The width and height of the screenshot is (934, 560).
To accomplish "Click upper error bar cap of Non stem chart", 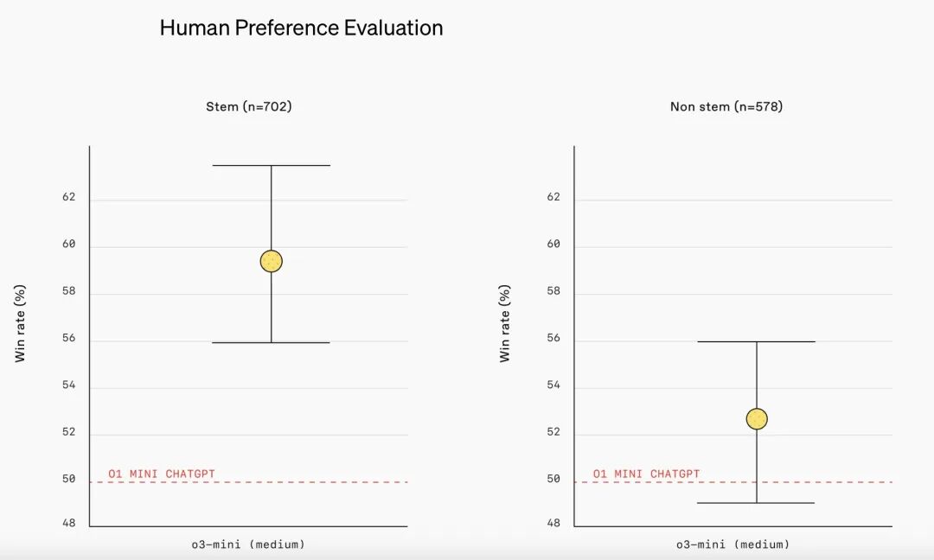I will (x=757, y=341).
